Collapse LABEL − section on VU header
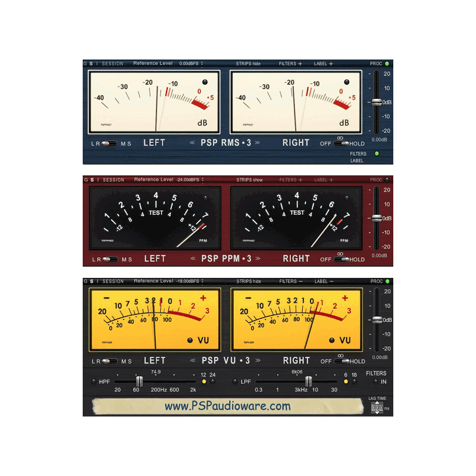 click(x=324, y=281)
